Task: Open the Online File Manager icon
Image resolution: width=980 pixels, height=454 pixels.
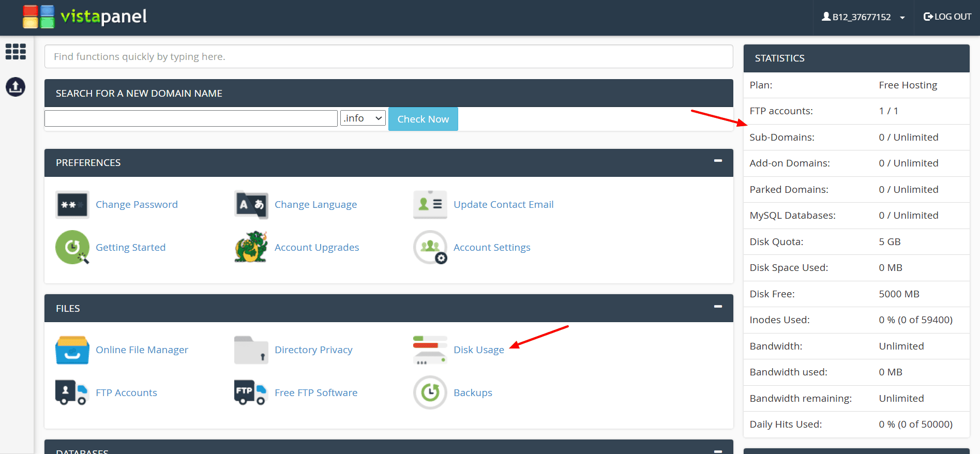Action: click(x=72, y=350)
